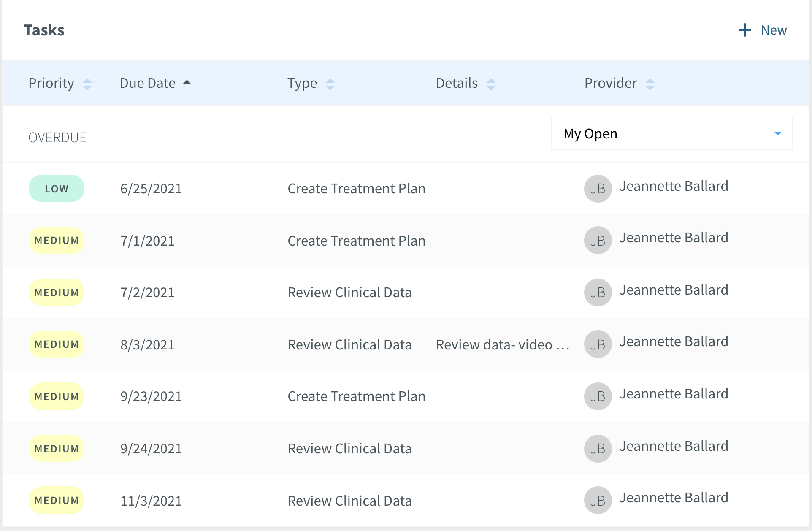Click MEDIUM badge on the 8/3/2021 task
Viewport: 812px width, 531px height.
57,344
